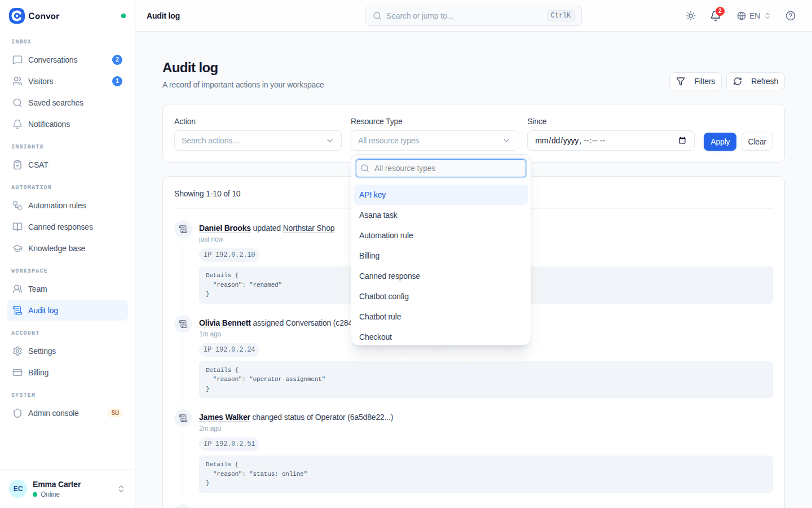Click the Olivia Bennett link

(x=225, y=323)
